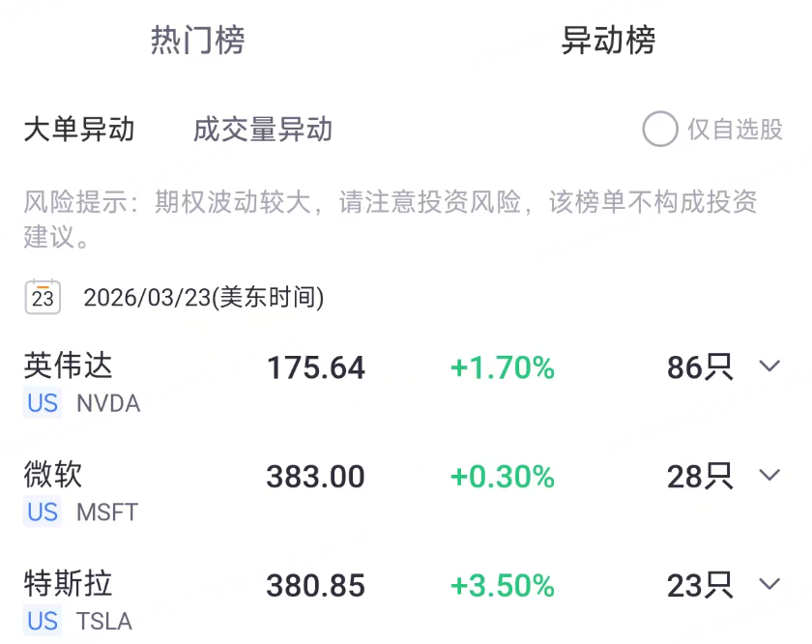The height and width of the screenshot is (644, 812).
Task: Switch to the 异动榜 tab
Action: 608,41
